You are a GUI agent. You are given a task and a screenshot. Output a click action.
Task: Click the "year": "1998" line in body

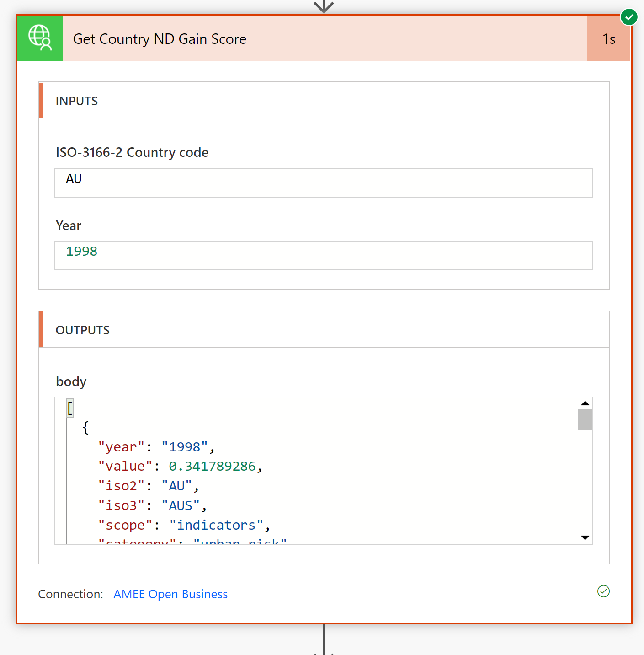(156, 446)
